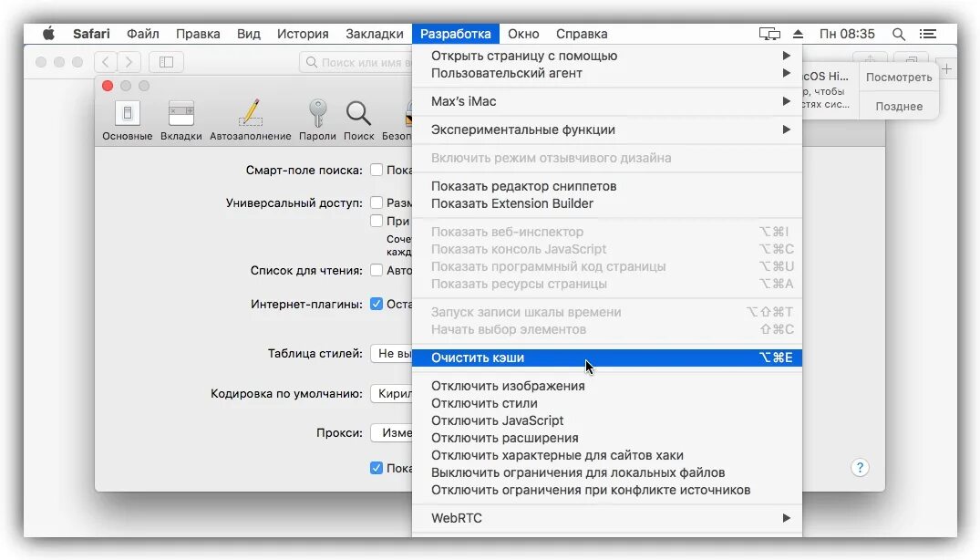
Task: Choose Отключить изображения
Action: click(607, 386)
